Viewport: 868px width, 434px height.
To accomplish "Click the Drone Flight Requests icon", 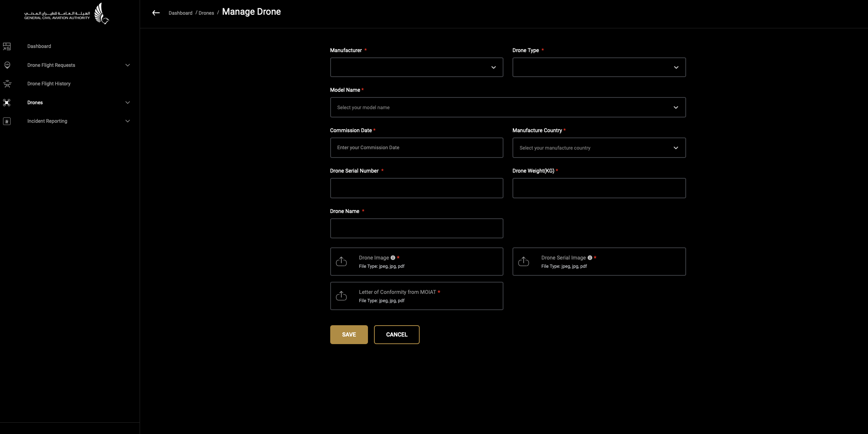I will tap(7, 65).
